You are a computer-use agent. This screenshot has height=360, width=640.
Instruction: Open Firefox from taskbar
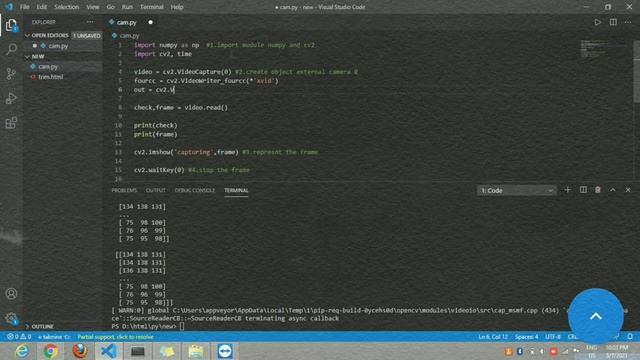(x=80, y=351)
